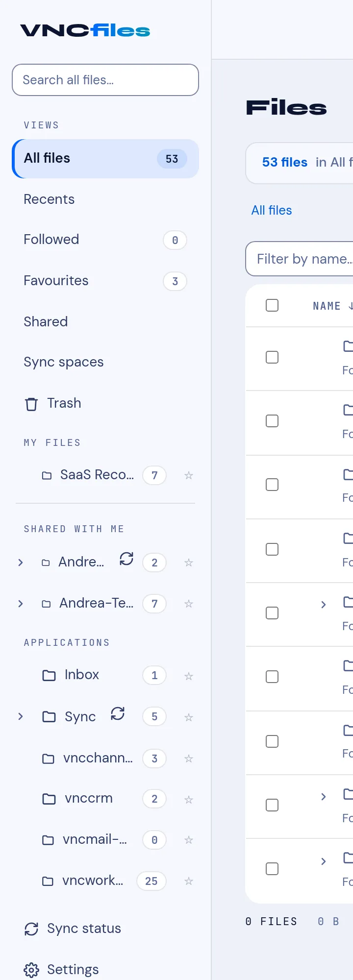Open the Sync spaces view
The image size is (353, 980).
tap(105, 362)
